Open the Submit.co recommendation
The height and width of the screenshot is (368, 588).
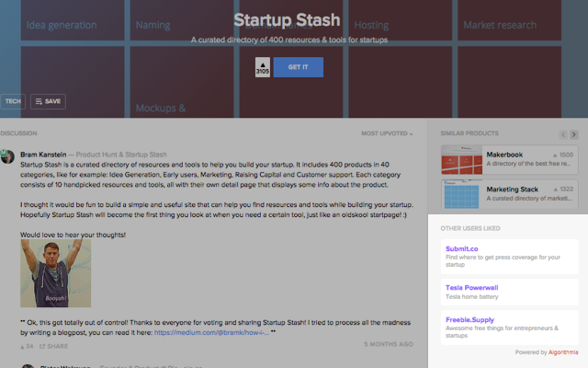point(510,257)
